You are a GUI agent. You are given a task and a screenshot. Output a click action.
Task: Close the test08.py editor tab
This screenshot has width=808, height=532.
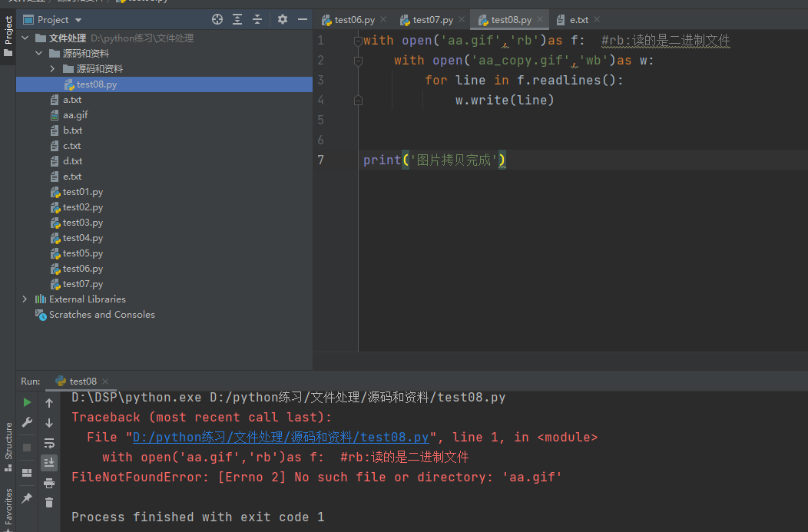(540, 19)
